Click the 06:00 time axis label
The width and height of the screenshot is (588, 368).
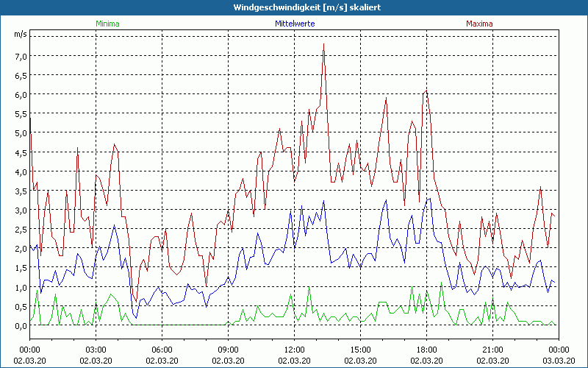[162, 350]
